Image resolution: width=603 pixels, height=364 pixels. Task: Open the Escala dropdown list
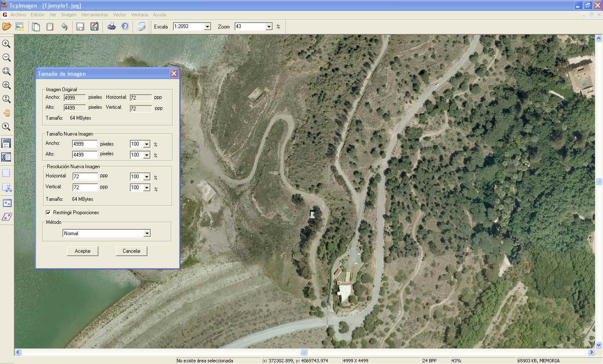click(x=207, y=27)
